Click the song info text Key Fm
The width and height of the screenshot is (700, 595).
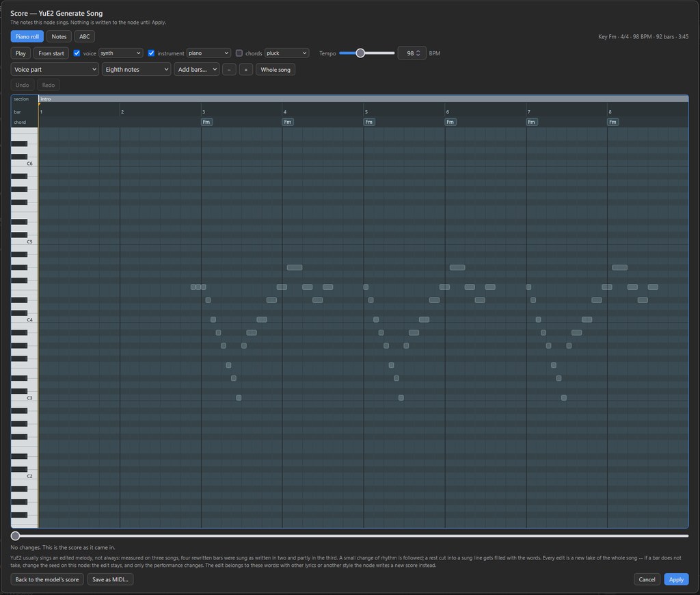[x=643, y=37]
